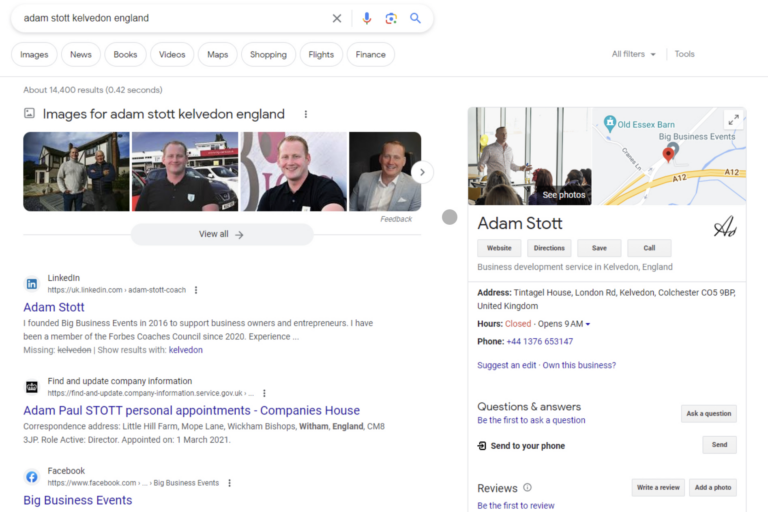Viewport: 768px width, 512px height.
Task: Advance the image carousel with the right chevron
Action: (422, 172)
